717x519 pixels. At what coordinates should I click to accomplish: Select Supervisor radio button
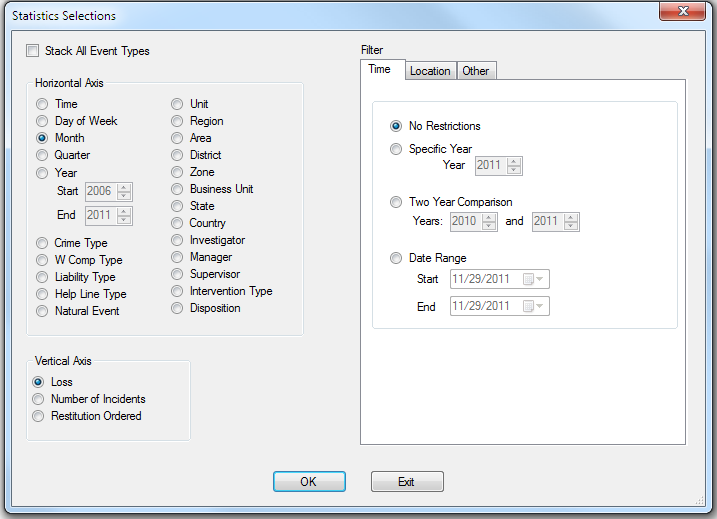point(177,274)
